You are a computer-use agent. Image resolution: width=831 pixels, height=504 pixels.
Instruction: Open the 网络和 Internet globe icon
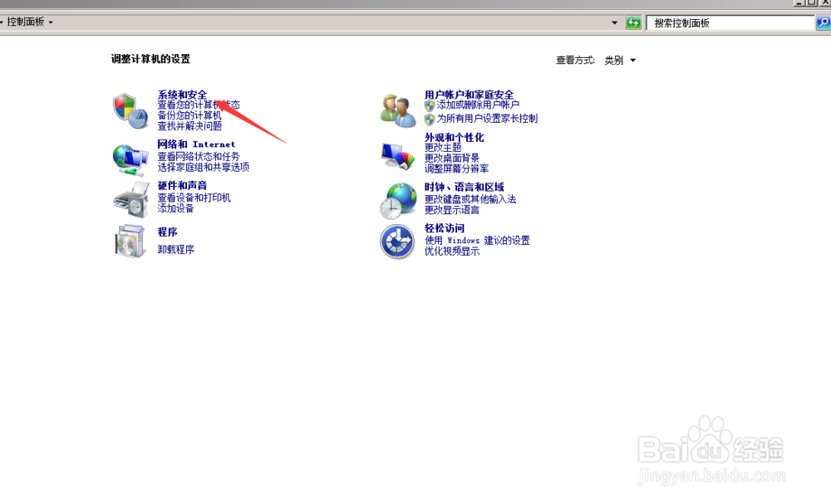[x=130, y=159]
